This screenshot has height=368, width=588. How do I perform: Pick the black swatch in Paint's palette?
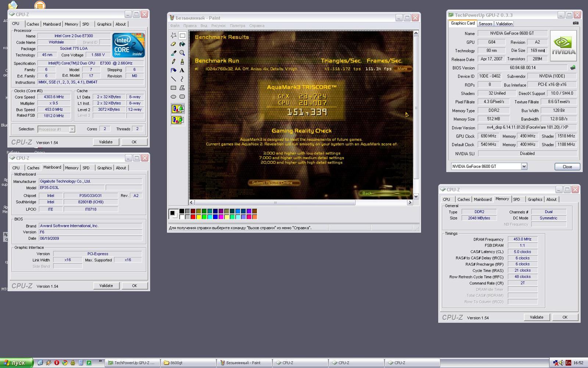tap(182, 211)
